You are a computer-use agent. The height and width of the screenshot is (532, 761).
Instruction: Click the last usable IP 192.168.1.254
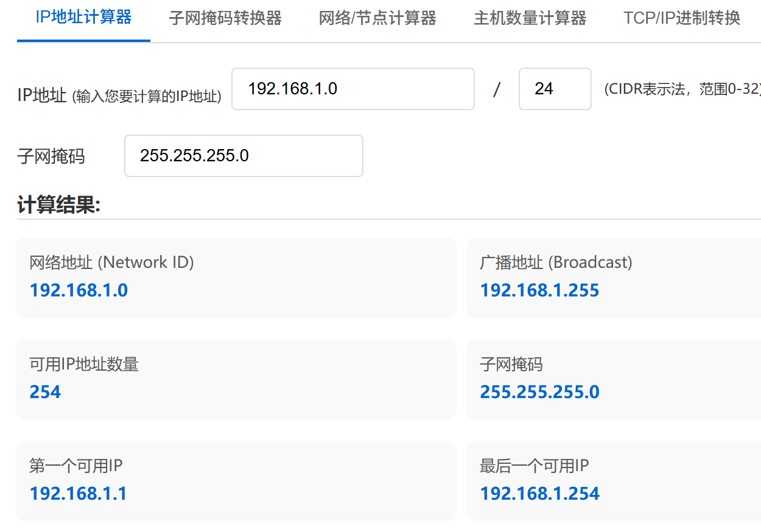coord(539,493)
